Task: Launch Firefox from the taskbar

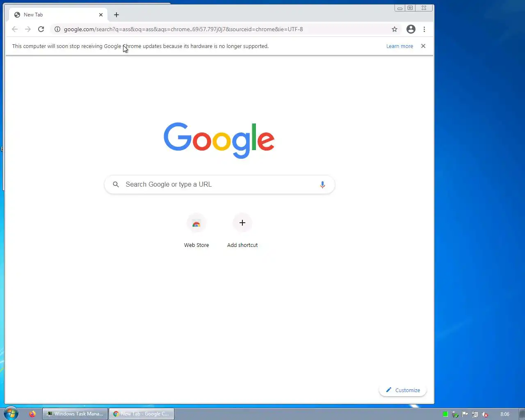Action: (x=32, y=414)
